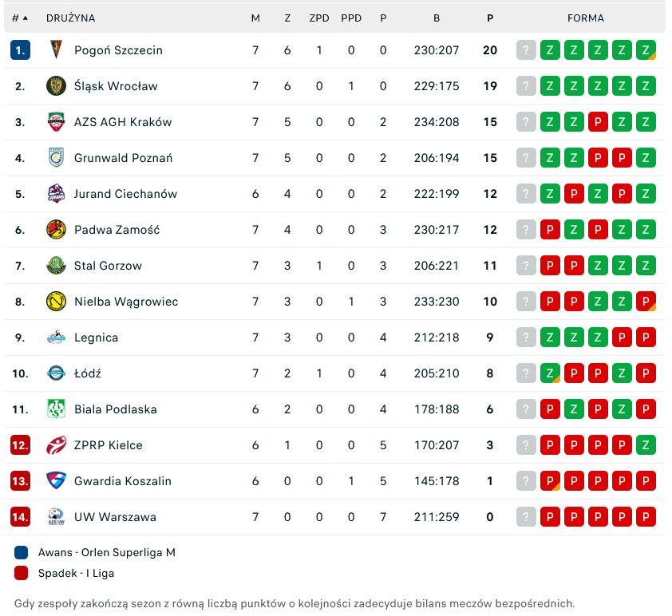The image size is (672, 616).
Task: Click Pogoń Szczecin's latest green Z form badge
Action: click(646, 50)
